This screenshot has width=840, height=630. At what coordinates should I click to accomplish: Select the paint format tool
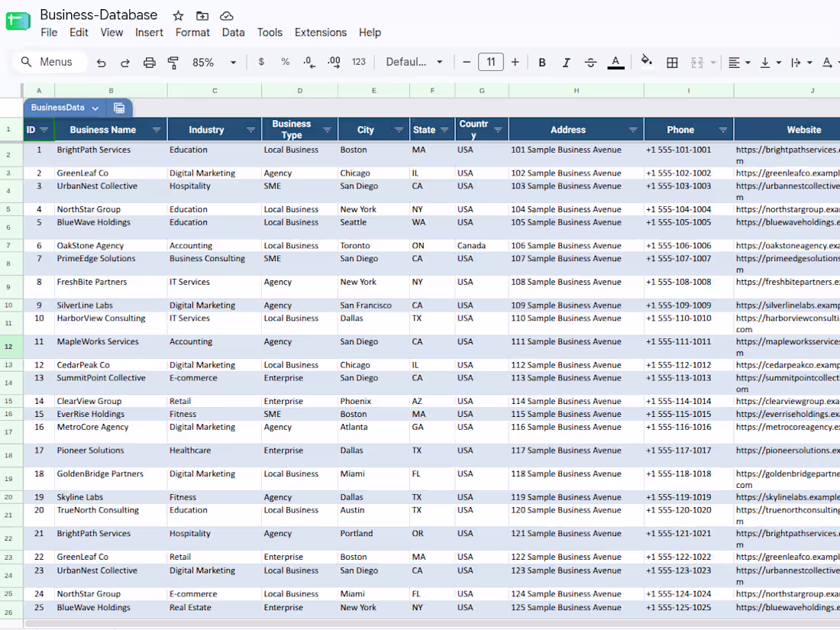click(173, 63)
